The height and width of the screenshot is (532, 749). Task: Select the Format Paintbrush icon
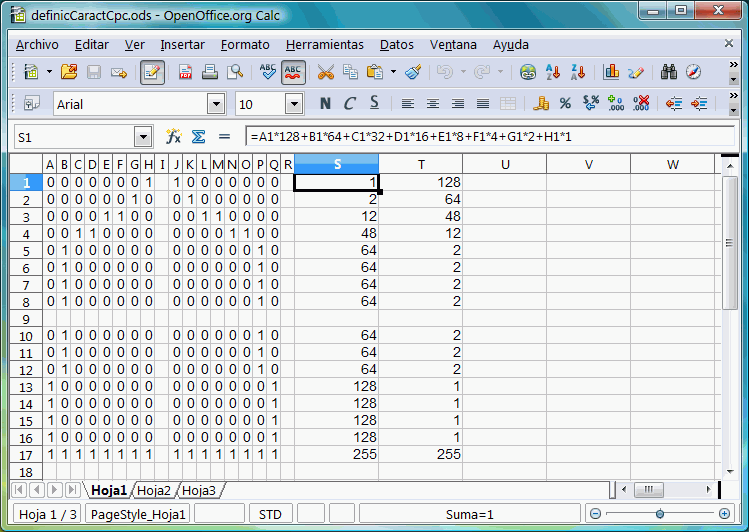click(x=413, y=72)
